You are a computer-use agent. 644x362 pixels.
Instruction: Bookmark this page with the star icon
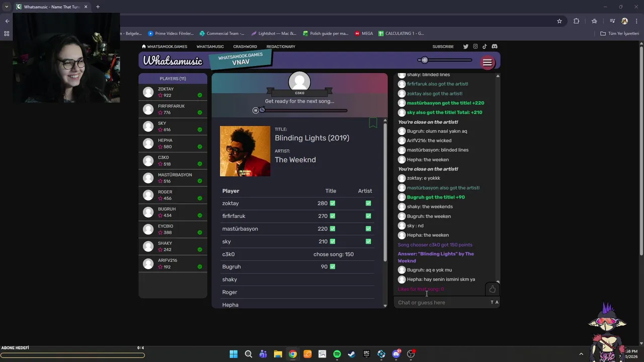tap(559, 21)
